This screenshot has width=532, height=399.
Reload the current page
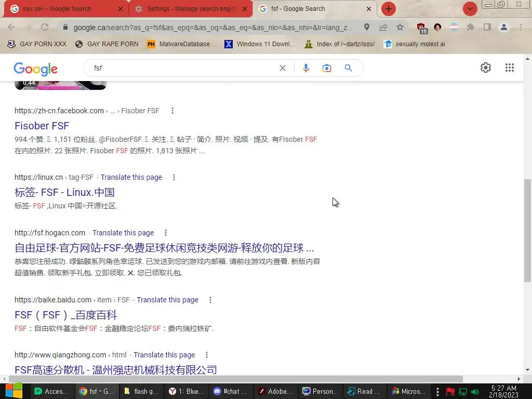click(x=45, y=27)
